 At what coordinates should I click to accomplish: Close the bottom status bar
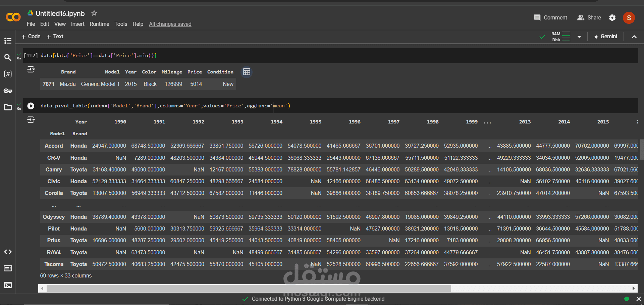[639, 299]
